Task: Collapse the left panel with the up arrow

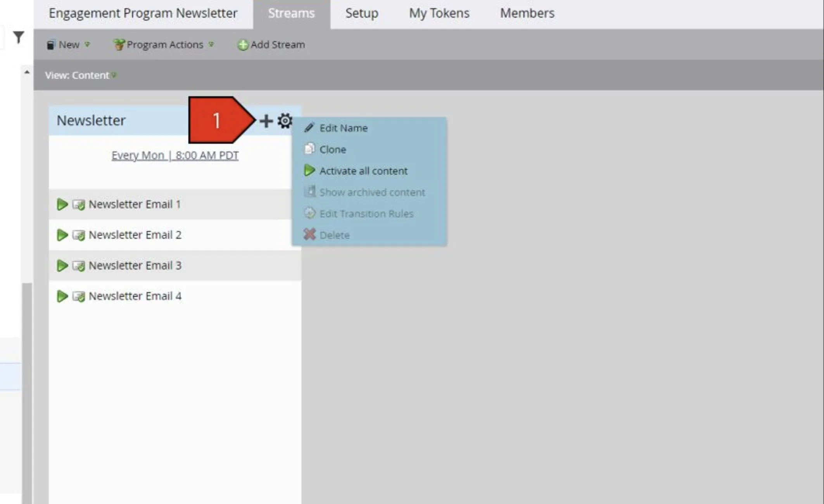Action: (27, 72)
